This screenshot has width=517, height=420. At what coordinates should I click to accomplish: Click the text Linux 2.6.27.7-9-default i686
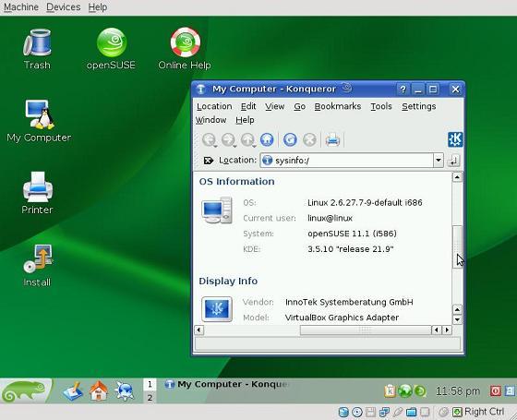[x=365, y=203]
